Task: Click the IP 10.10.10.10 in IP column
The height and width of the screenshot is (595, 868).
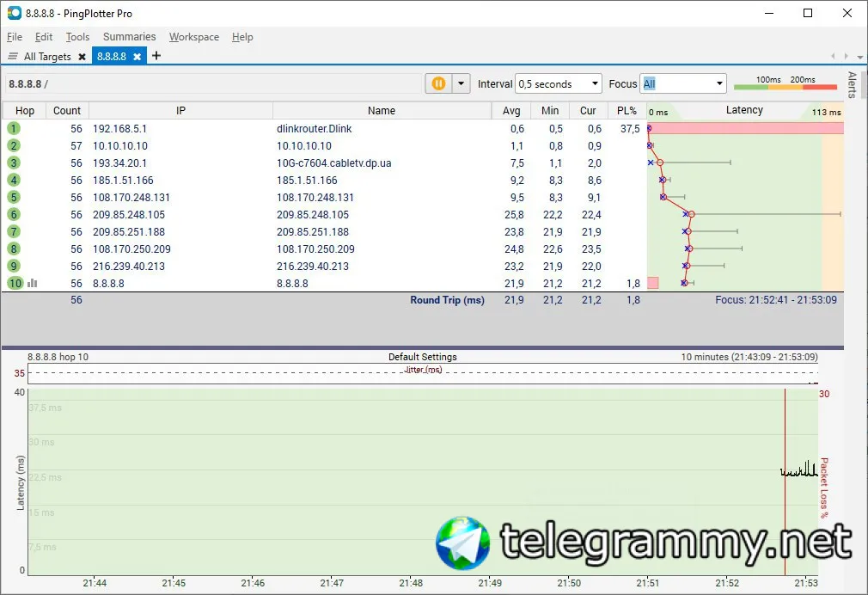Action: (x=120, y=145)
